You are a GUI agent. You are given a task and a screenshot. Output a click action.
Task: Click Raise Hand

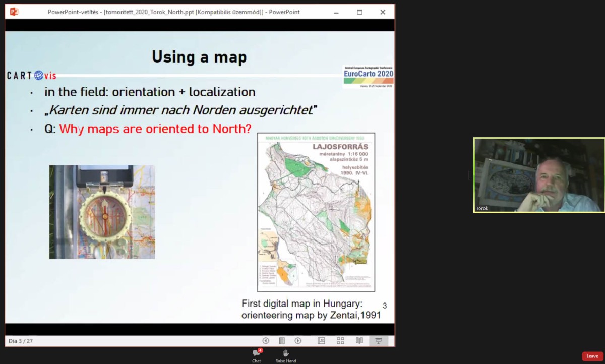point(286,355)
